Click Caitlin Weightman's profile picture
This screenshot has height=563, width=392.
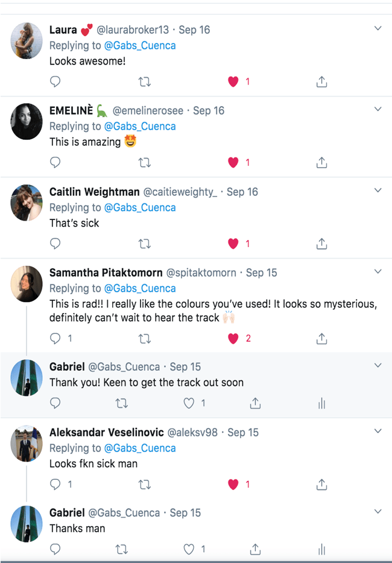pos(27,203)
